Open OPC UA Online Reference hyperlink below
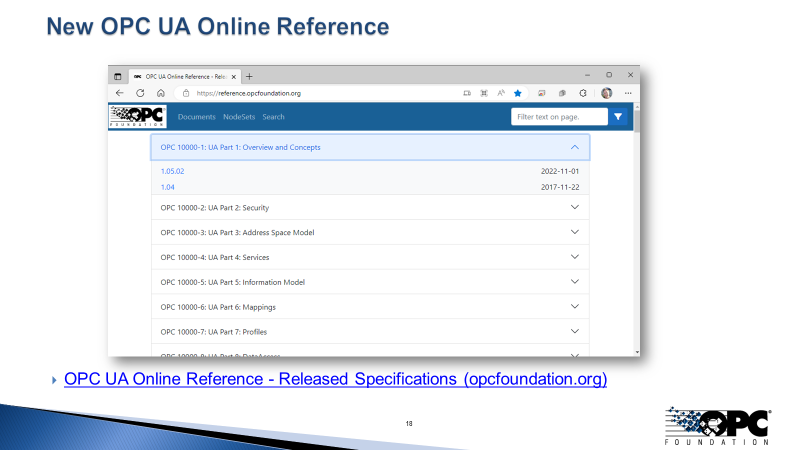The height and width of the screenshot is (450, 800). 335,379
